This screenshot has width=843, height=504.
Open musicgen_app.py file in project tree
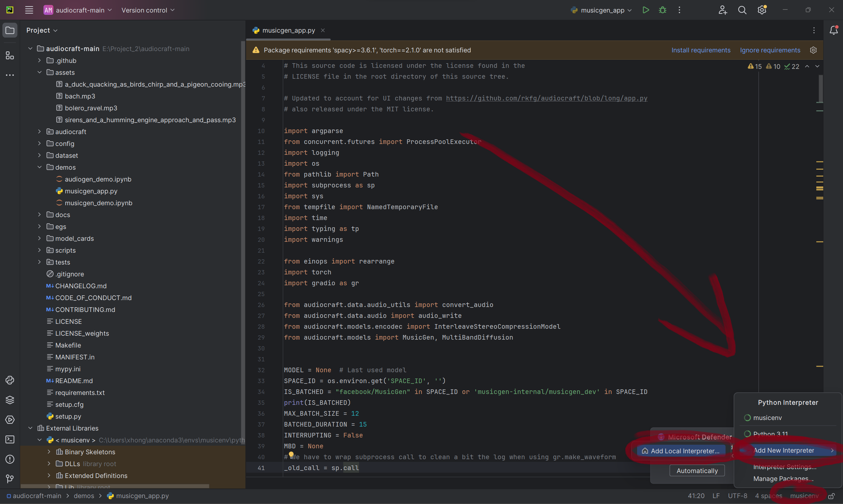tap(91, 191)
